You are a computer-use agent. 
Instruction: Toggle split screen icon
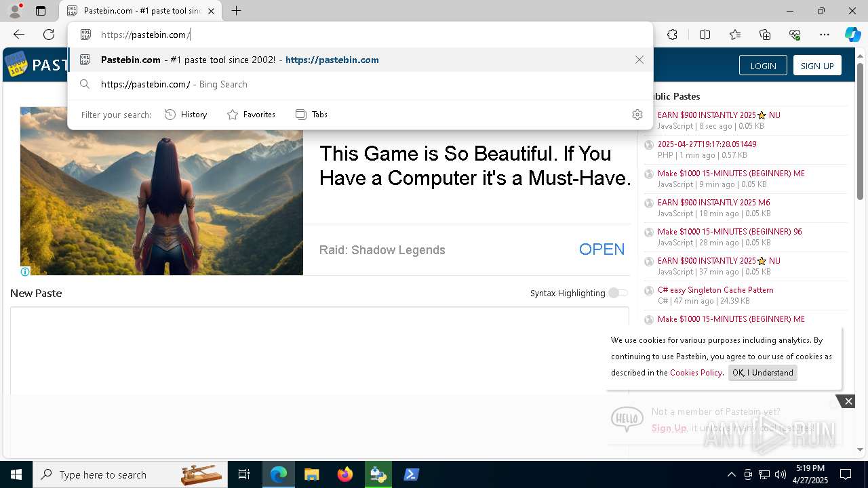pyautogui.click(x=705, y=35)
